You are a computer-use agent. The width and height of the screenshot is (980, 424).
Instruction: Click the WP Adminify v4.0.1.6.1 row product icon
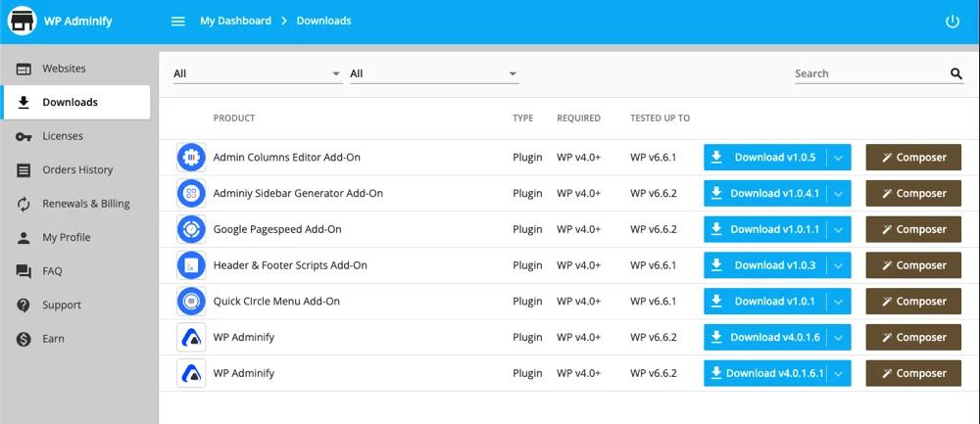point(191,373)
